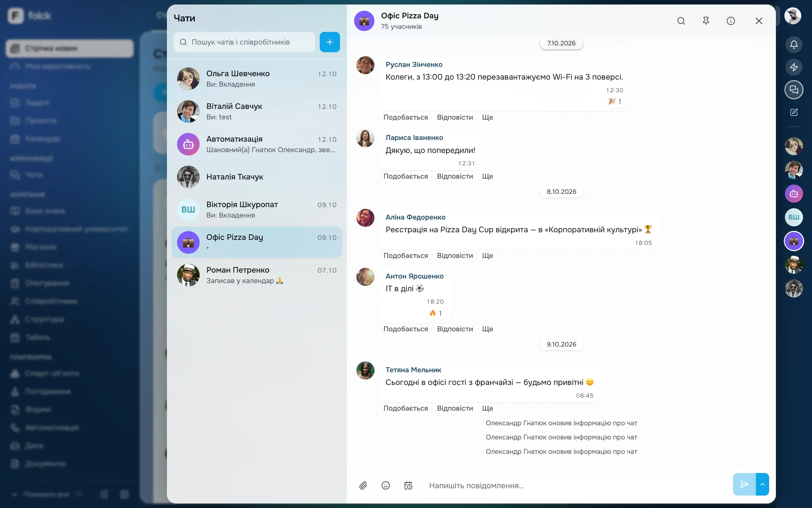Open the Автоматизація chat in the list
Image resolution: width=812 pixels, height=508 pixels.
[257, 144]
